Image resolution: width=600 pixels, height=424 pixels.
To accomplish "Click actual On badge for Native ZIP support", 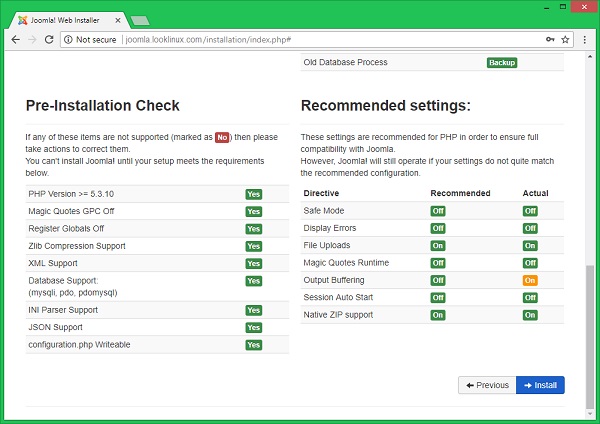I will pyautogui.click(x=530, y=315).
